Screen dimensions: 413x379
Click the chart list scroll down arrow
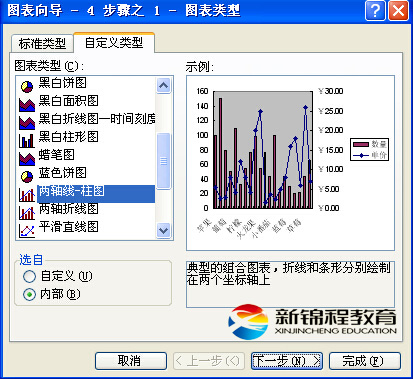(163, 230)
